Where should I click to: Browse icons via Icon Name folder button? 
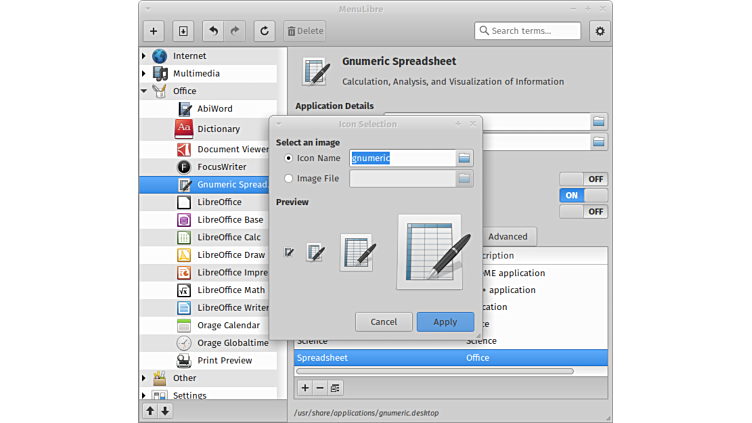tap(464, 158)
